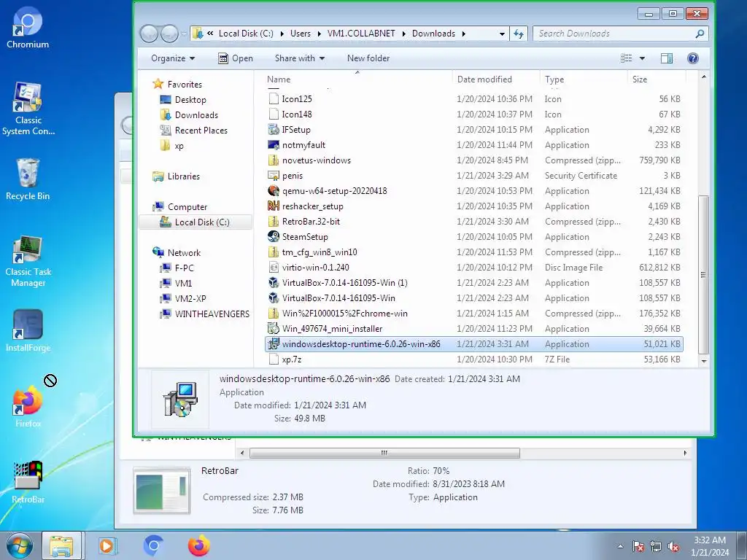Click the Explorer Back navigation button

pyautogui.click(x=149, y=34)
